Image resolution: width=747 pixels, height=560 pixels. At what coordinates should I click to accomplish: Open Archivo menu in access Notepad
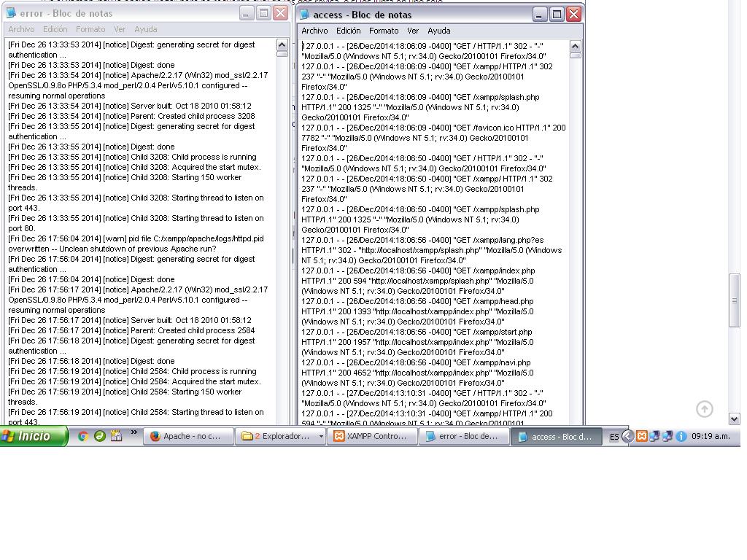coord(314,31)
